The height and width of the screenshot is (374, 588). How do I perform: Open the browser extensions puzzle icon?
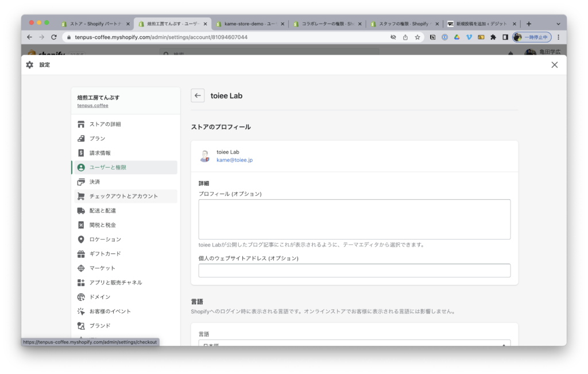(493, 37)
